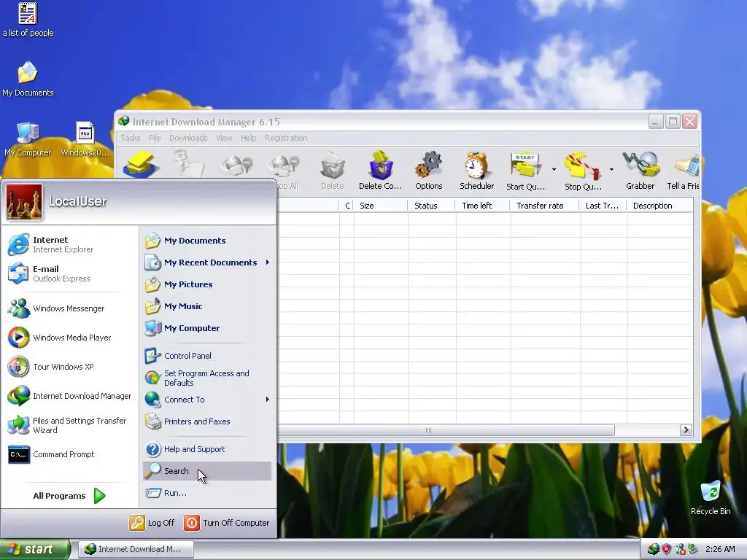Click the horizontal scrollbar thumb in IDM

[446, 430]
